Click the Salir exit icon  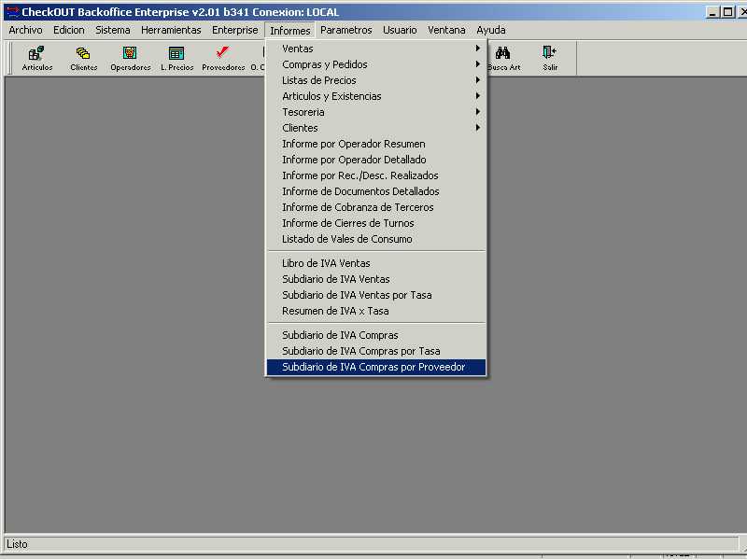pyautogui.click(x=550, y=58)
